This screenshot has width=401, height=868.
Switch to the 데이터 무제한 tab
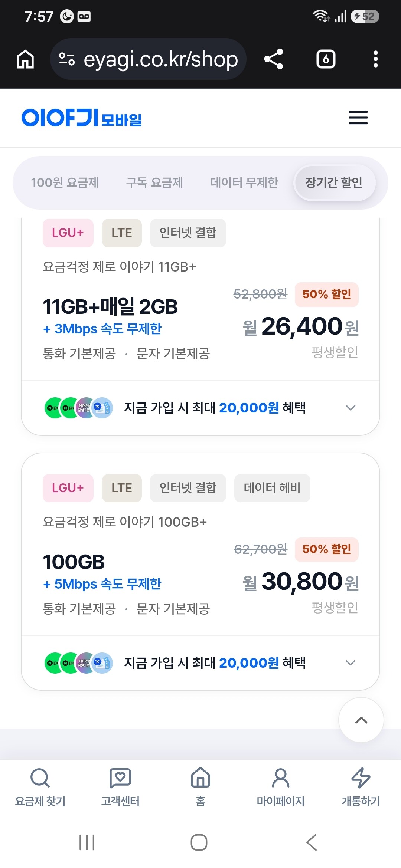pyautogui.click(x=244, y=183)
